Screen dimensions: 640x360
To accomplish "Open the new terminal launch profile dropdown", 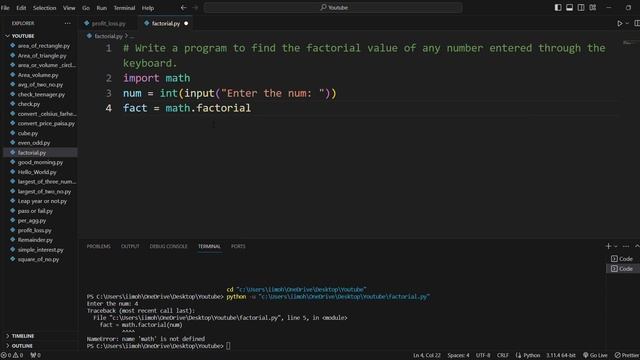I will [x=616, y=246].
